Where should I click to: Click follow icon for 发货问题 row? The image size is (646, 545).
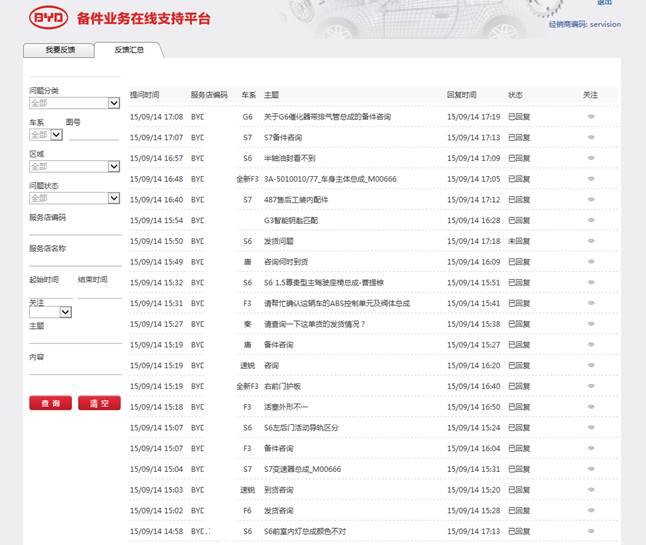pos(590,241)
